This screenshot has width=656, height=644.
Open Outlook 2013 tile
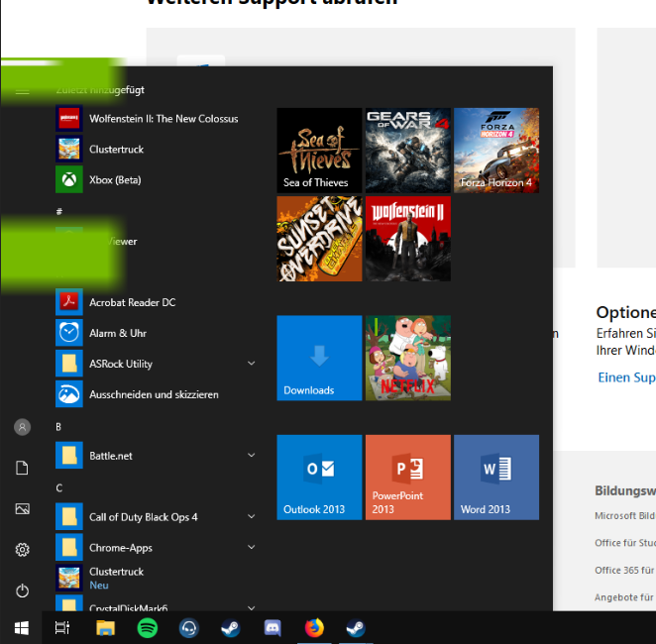(319, 478)
